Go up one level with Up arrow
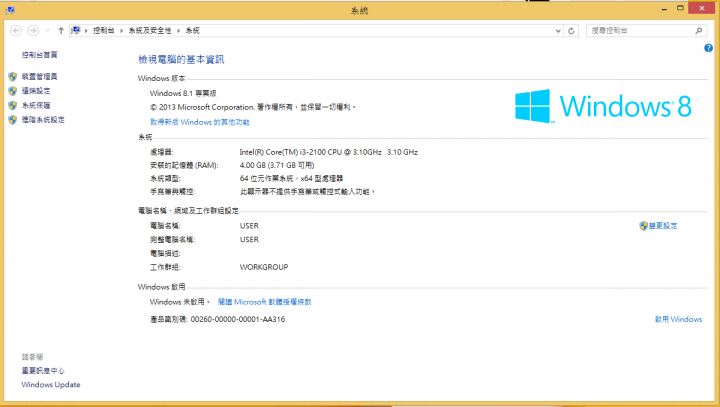Viewport: 720px width, 407px height. pos(61,30)
